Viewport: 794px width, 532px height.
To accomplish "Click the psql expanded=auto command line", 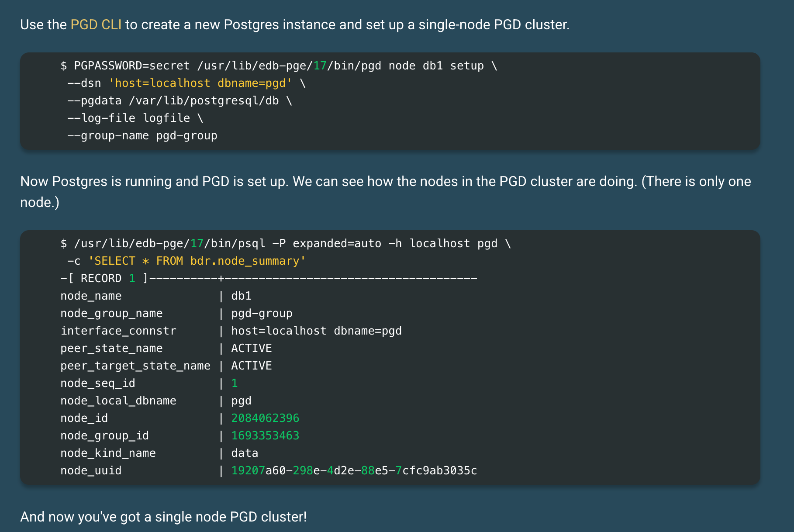I will pyautogui.click(x=286, y=243).
